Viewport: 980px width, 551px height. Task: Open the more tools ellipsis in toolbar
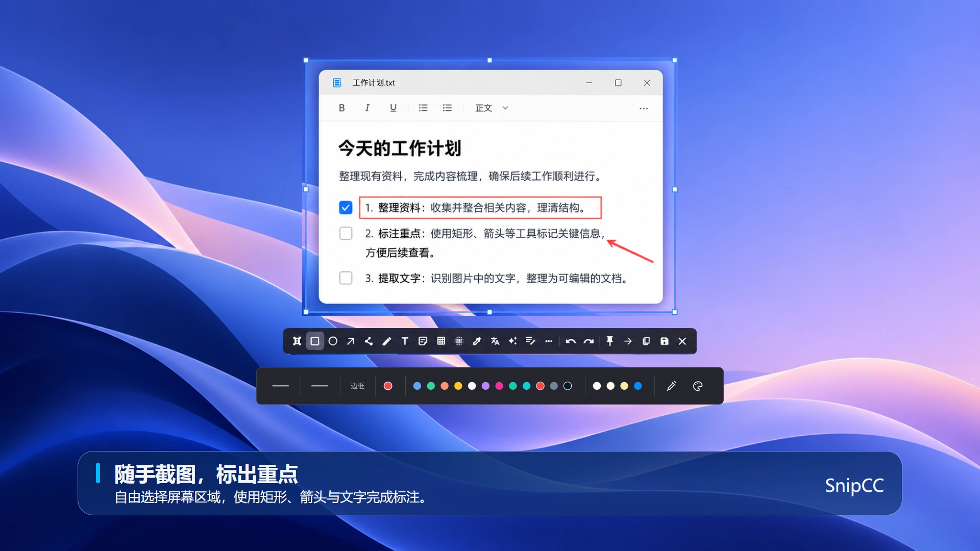click(x=549, y=341)
